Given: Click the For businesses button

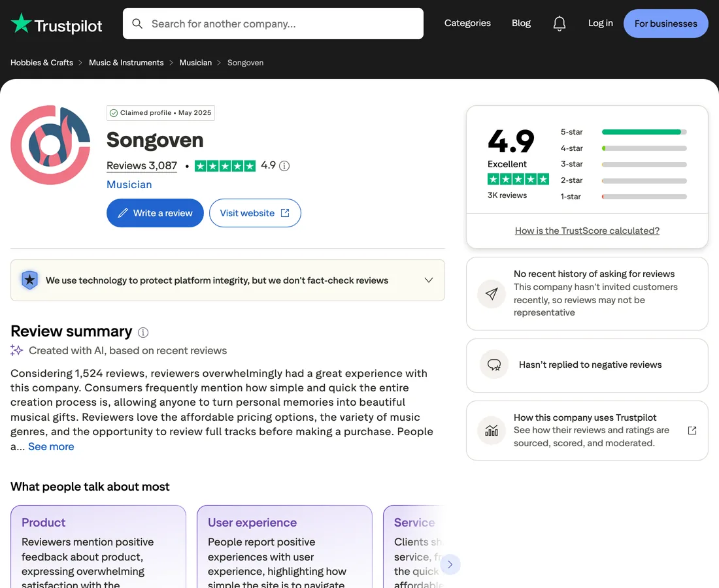Looking at the screenshot, I should [x=665, y=24].
